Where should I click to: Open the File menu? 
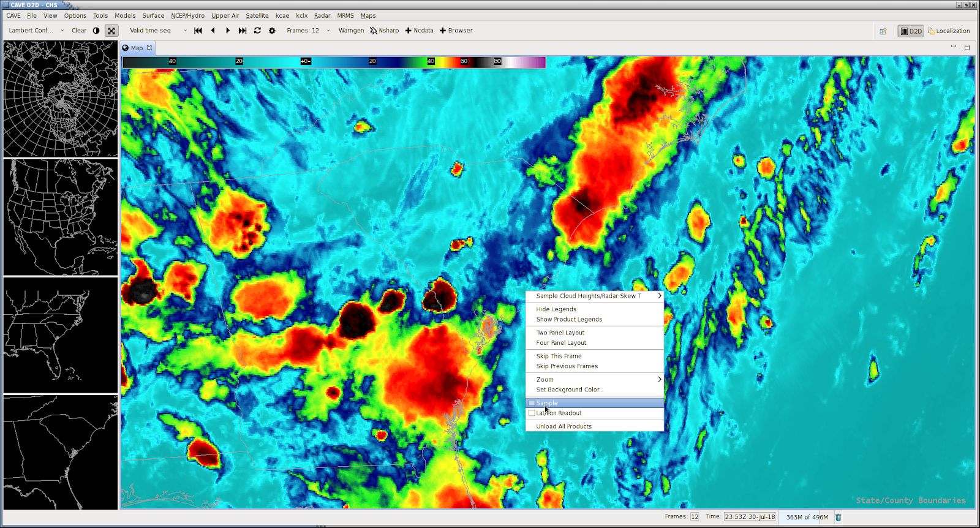[x=32, y=16]
